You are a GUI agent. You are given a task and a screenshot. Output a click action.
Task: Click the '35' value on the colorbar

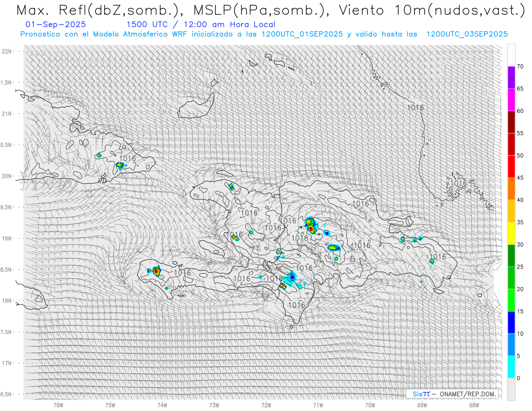[x=520, y=222]
